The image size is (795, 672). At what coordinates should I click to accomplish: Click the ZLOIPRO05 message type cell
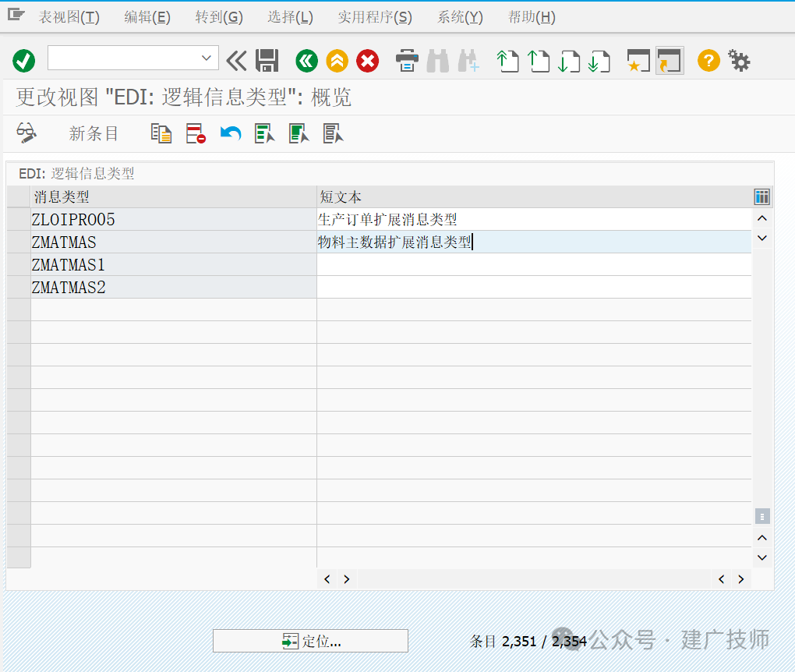click(173, 220)
